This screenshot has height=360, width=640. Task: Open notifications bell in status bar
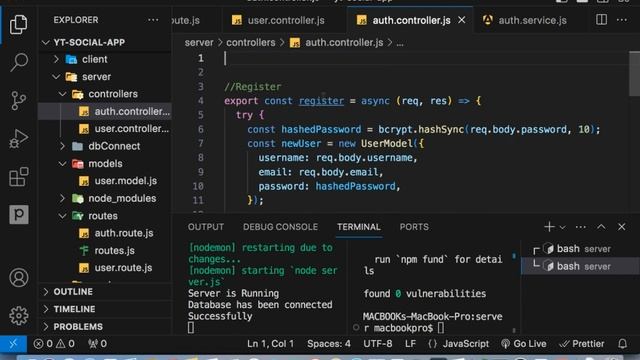622,344
